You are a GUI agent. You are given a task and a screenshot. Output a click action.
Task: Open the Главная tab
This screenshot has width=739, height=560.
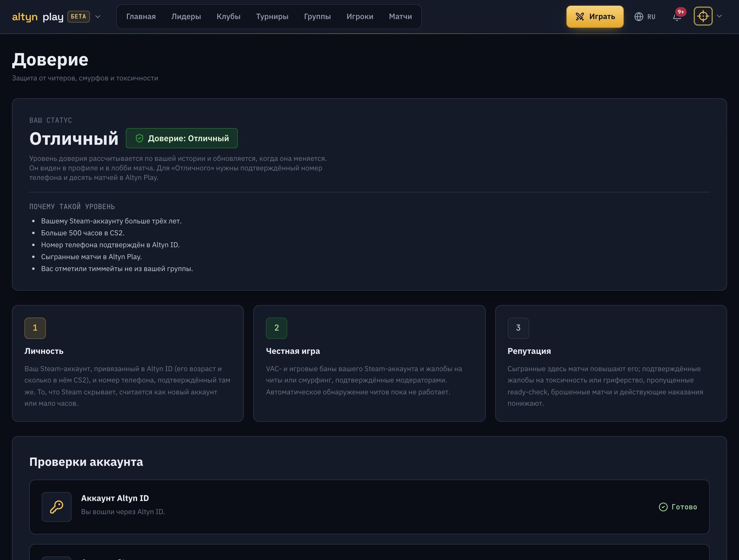coord(141,17)
